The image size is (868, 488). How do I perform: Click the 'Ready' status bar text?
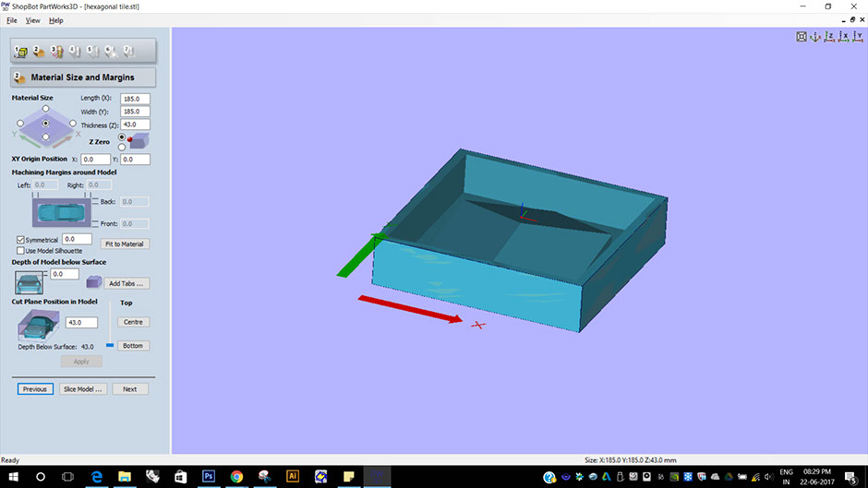coord(10,459)
